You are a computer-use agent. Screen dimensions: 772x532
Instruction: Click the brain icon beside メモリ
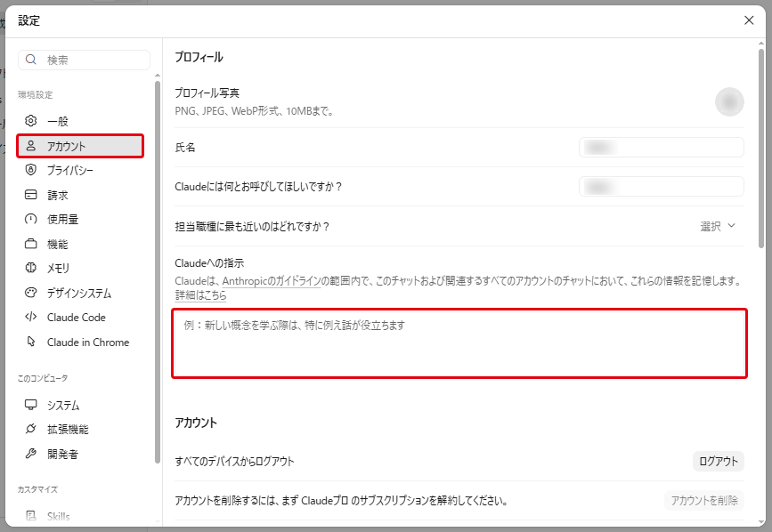[31, 268]
